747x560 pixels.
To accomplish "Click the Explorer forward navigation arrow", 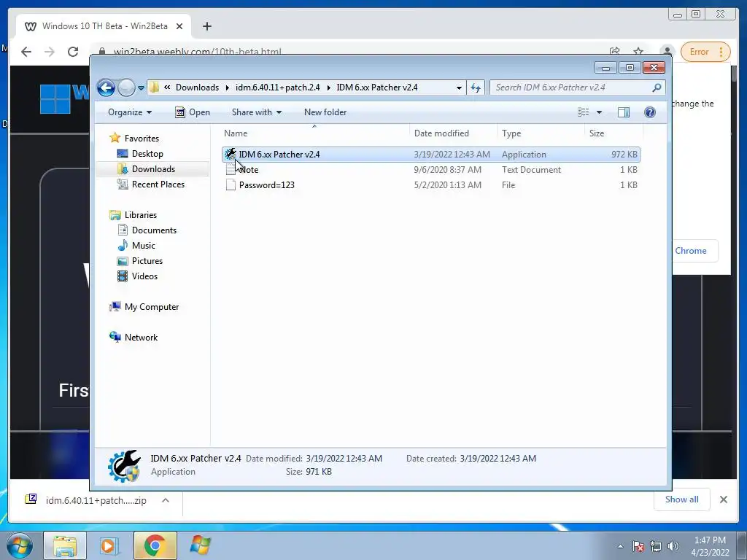I will pyautogui.click(x=126, y=87).
